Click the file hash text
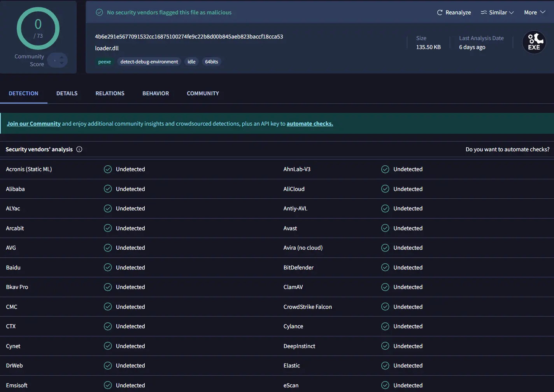 189,37
